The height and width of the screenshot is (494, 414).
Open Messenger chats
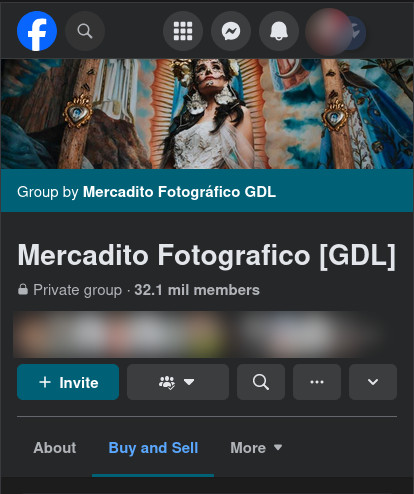tap(231, 31)
